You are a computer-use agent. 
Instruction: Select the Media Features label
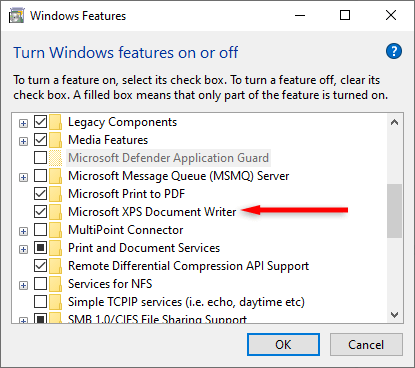point(108,140)
